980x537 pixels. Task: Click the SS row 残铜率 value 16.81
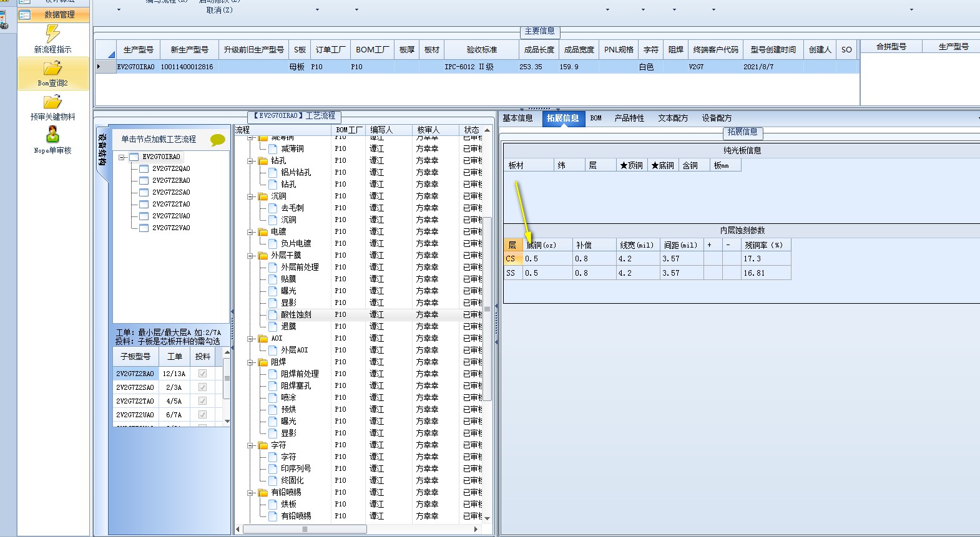pos(766,273)
